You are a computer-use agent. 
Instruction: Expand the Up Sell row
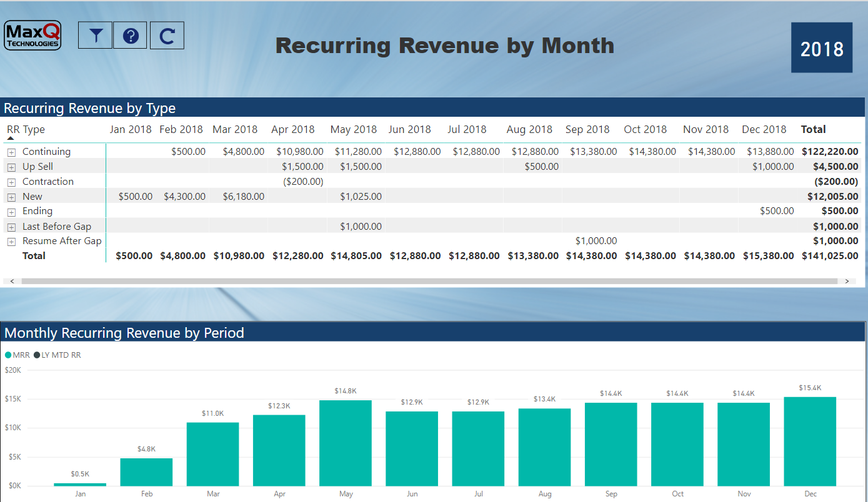click(11, 167)
